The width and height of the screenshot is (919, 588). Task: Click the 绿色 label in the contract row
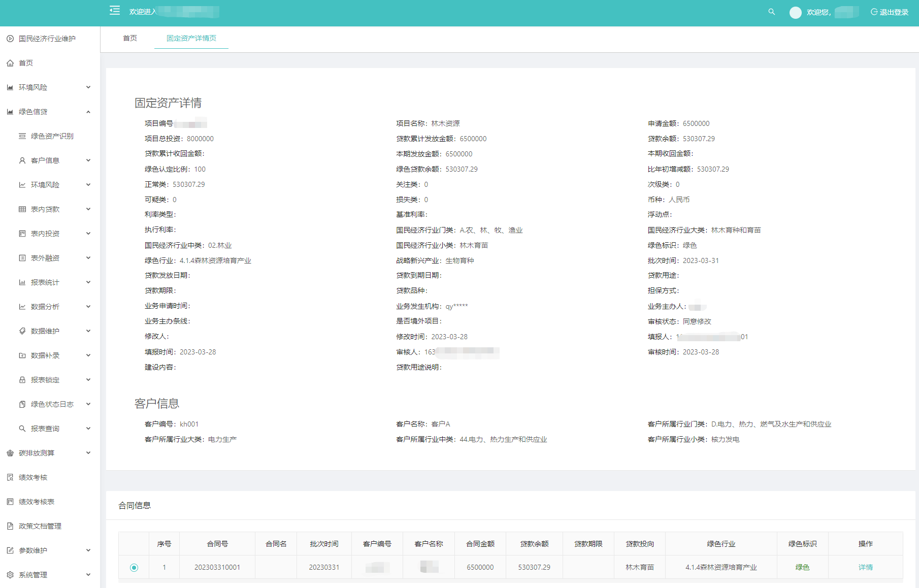(x=802, y=567)
